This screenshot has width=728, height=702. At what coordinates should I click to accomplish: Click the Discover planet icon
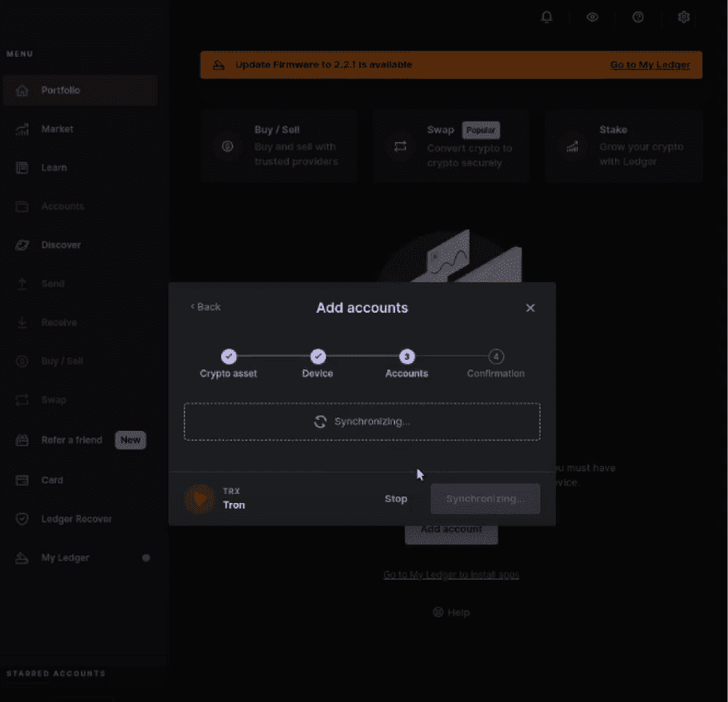23,245
